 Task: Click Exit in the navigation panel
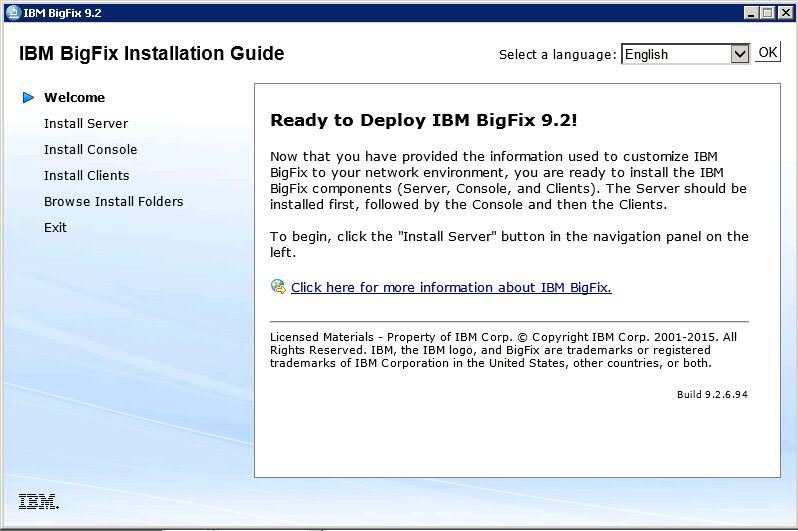click(x=55, y=227)
